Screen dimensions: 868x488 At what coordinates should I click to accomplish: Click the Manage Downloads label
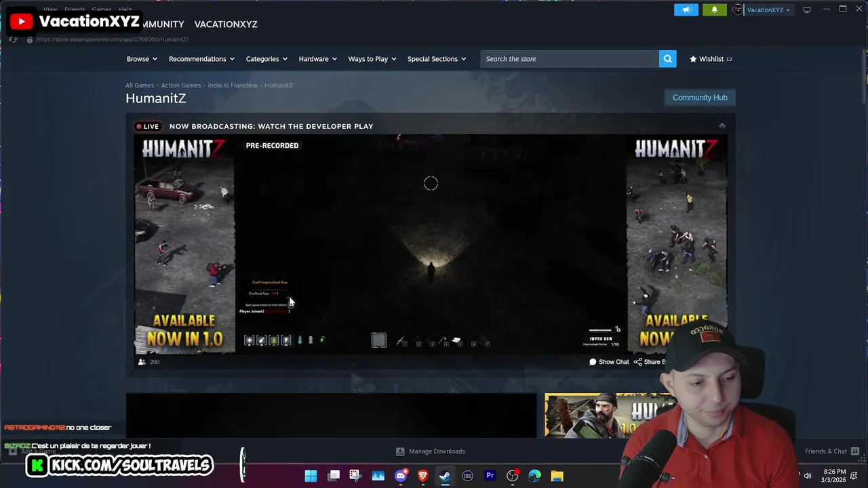pyautogui.click(x=437, y=451)
